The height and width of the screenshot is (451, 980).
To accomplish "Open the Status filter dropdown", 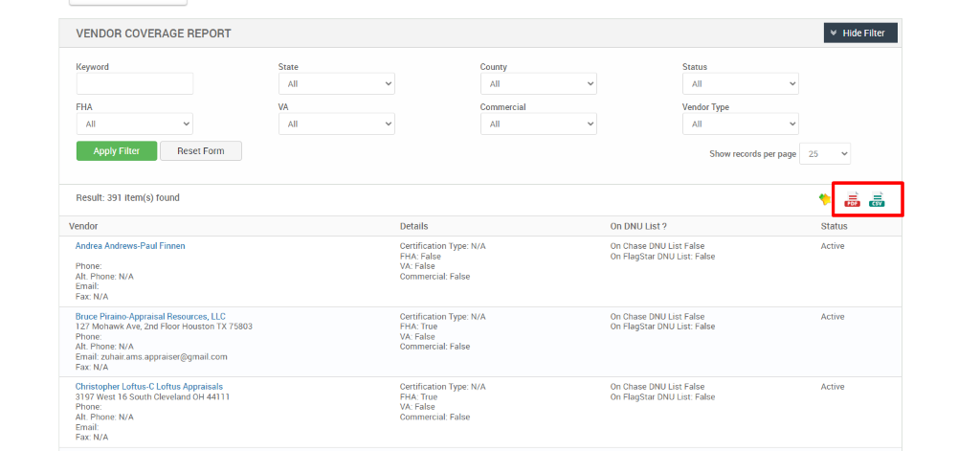I will click(x=740, y=84).
